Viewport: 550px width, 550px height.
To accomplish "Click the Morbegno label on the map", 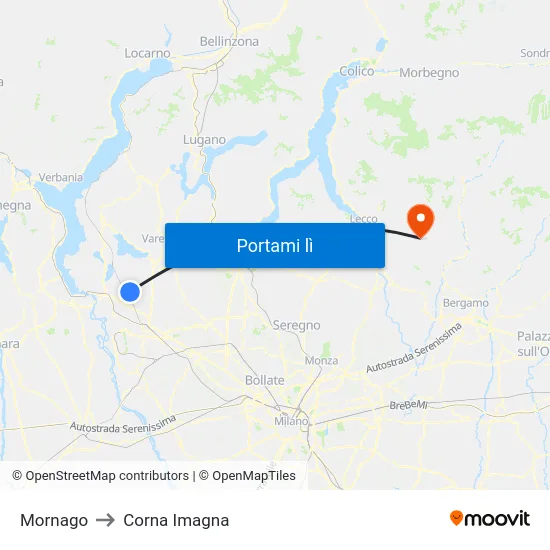I will (x=429, y=73).
